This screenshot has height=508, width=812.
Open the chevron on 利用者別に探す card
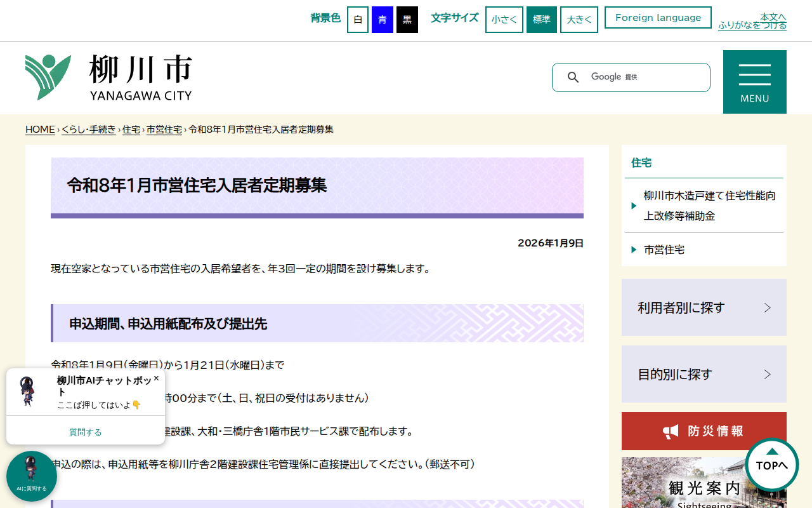point(767,307)
